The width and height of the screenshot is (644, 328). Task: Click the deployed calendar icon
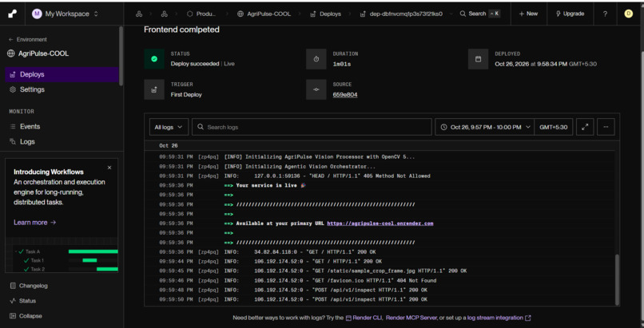pyautogui.click(x=478, y=59)
